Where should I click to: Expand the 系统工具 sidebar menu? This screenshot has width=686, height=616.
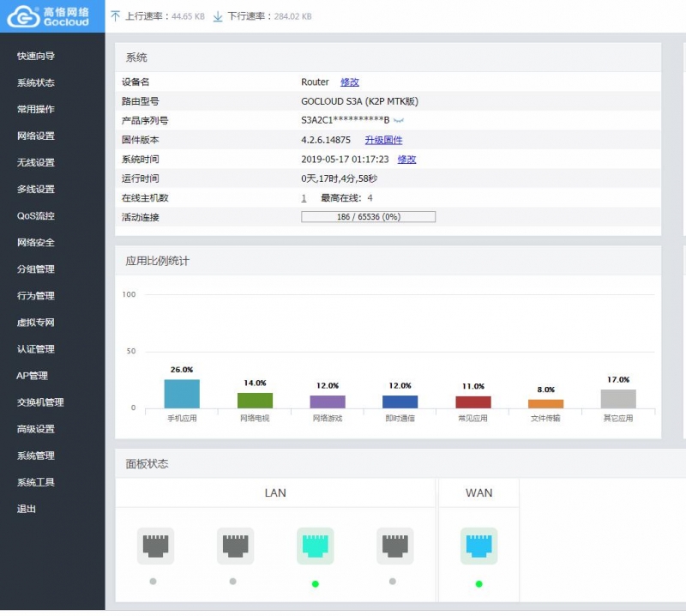click(36, 482)
